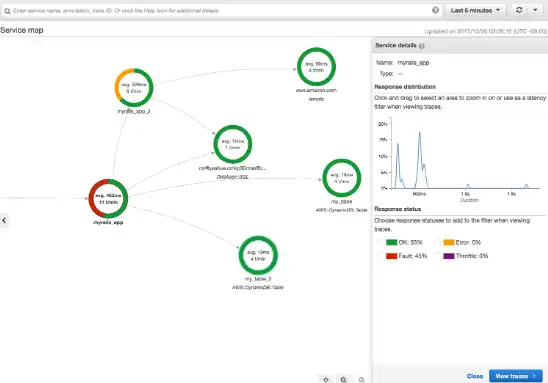Screen dimensions: 548x383
Task: Click the zoom in magnifier icon
Action: [344, 380]
